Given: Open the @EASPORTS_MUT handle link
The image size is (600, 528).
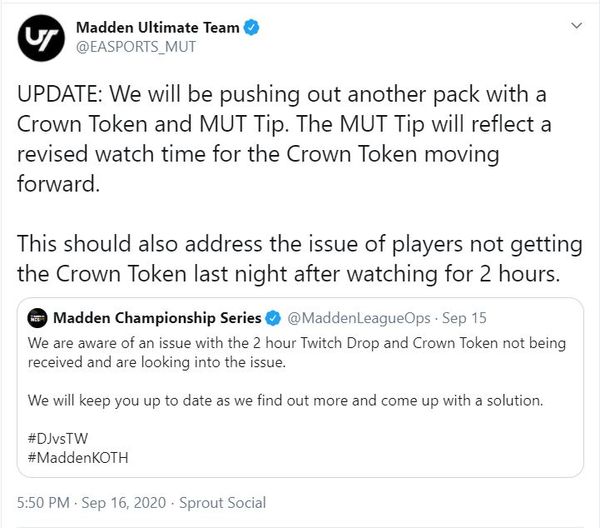Looking at the screenshot, I should 136,47.
